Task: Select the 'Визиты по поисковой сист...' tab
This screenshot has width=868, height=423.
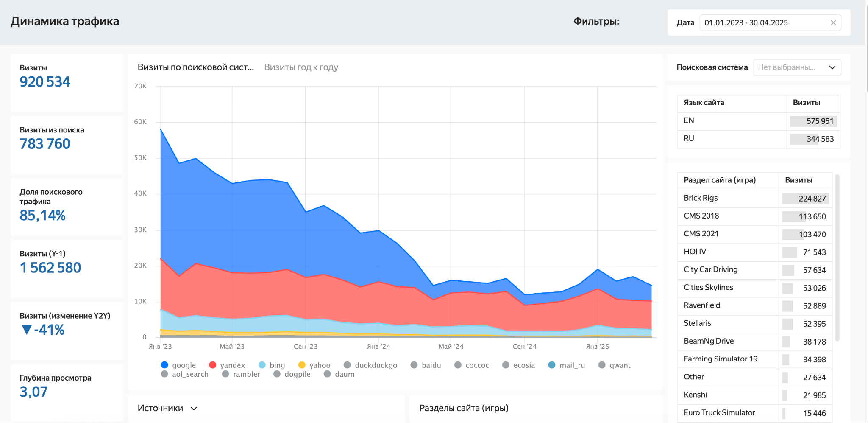Action: pos(195,67)
